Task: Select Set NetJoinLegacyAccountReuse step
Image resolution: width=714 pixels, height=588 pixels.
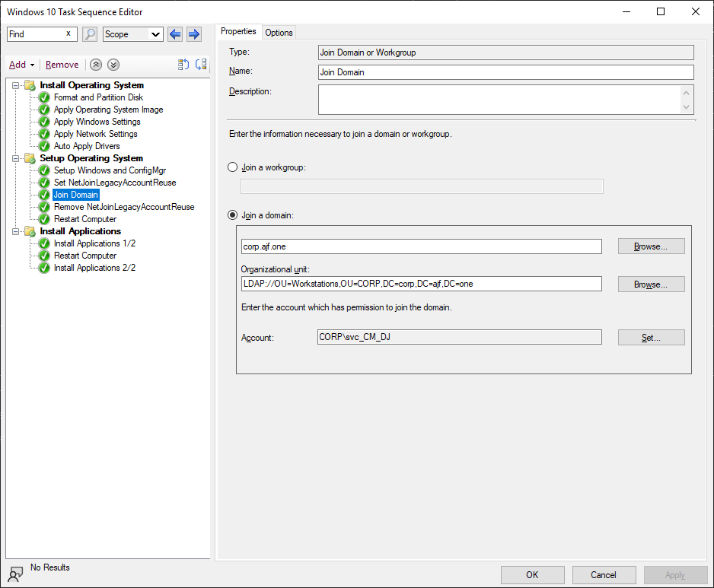Action: 115,183
